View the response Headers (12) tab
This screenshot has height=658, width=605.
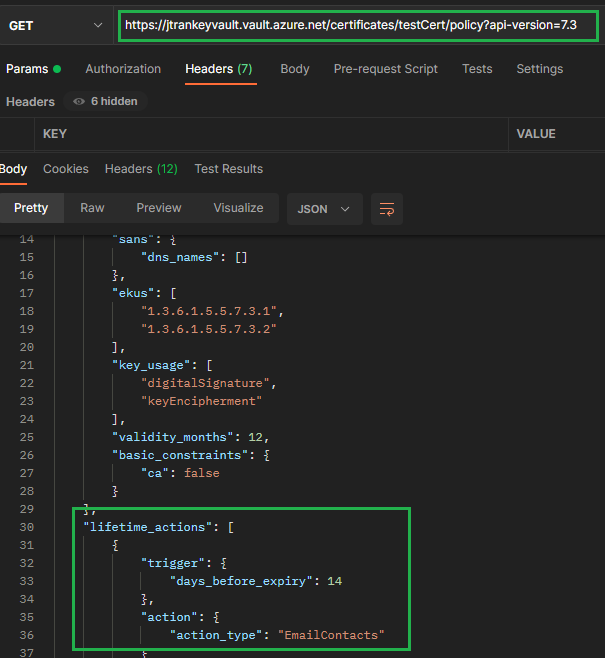point(141,169)
